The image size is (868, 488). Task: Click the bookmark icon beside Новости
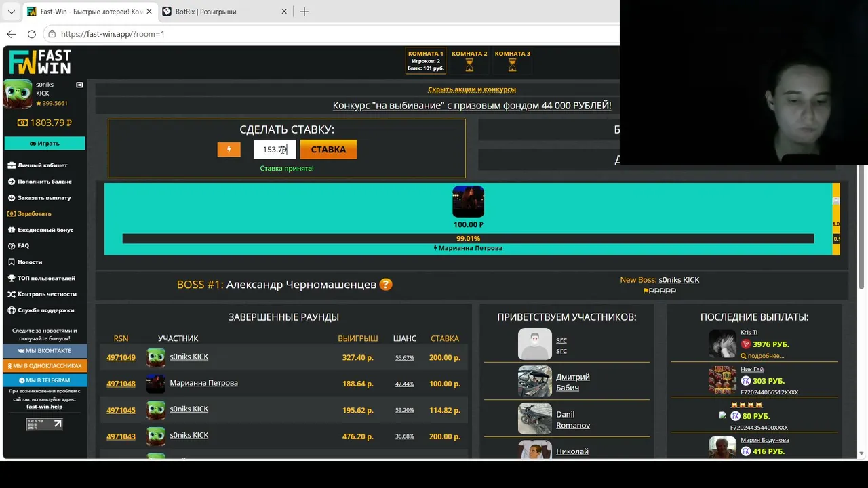point(12,262)
